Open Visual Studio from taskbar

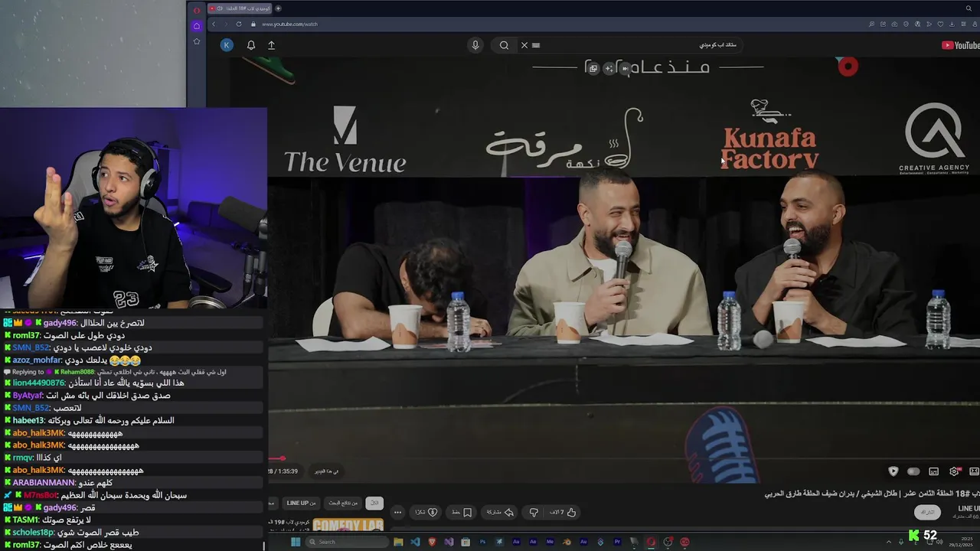pos(449,542)
